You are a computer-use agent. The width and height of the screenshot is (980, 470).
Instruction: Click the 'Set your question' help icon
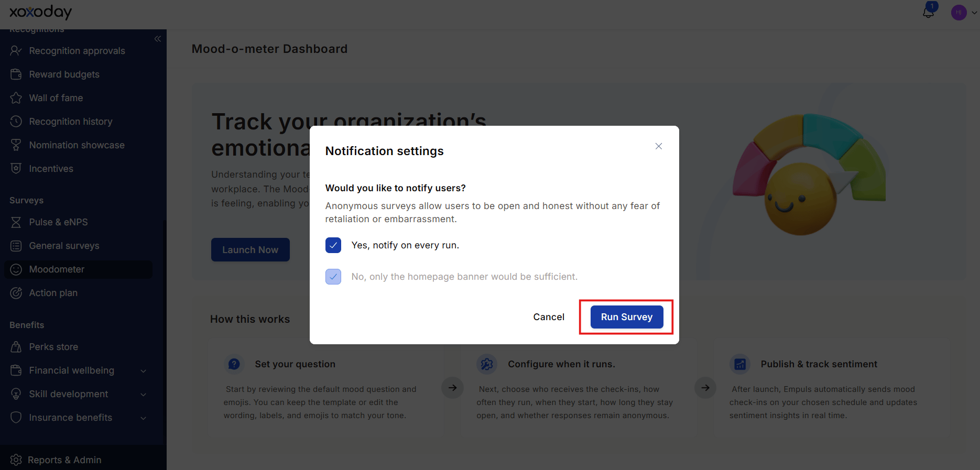[x=234, y=364]
